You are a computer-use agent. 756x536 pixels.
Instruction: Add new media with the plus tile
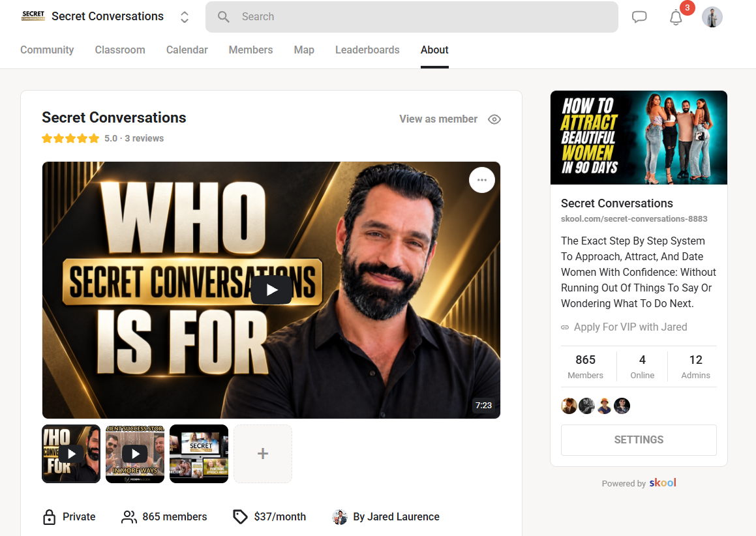pos(263,454)
